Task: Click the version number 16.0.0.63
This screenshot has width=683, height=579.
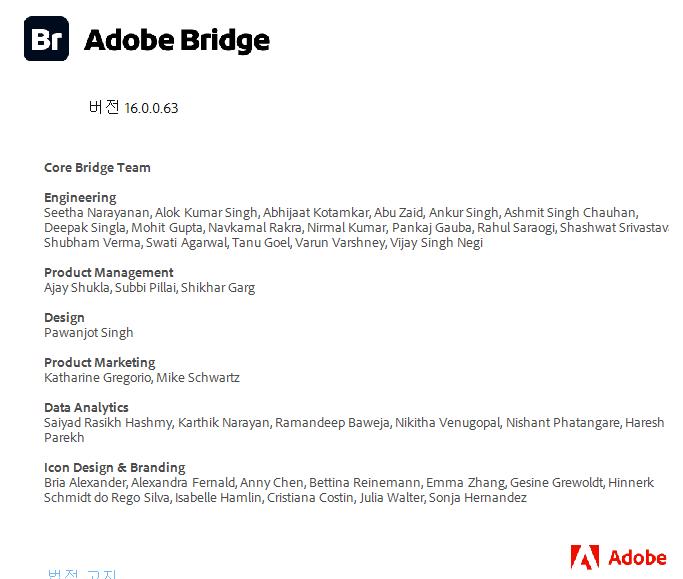Action: [151, 108]
